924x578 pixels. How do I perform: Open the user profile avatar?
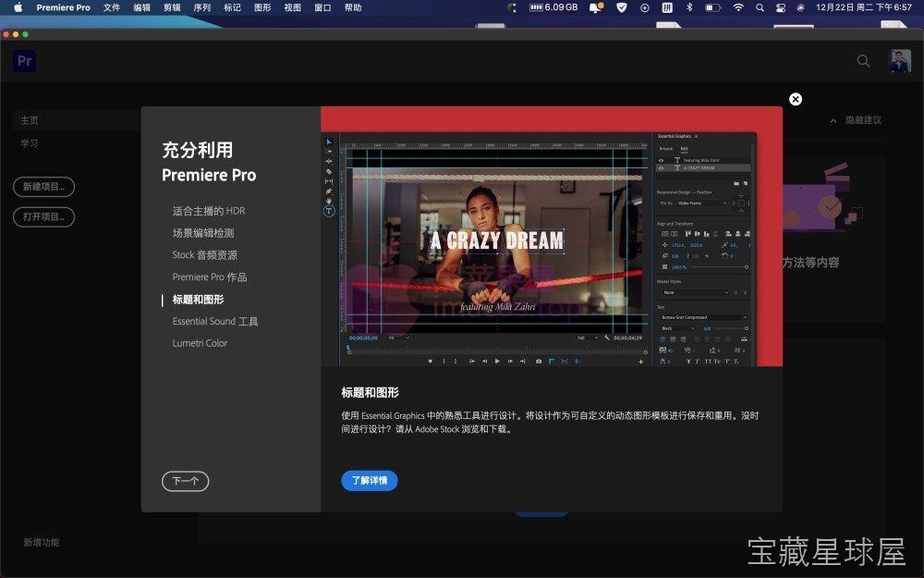click(900, 61)
